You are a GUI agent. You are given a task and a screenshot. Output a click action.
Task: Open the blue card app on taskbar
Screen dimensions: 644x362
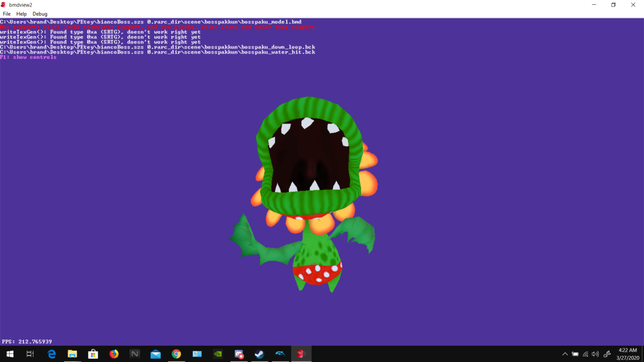[197, 354]
